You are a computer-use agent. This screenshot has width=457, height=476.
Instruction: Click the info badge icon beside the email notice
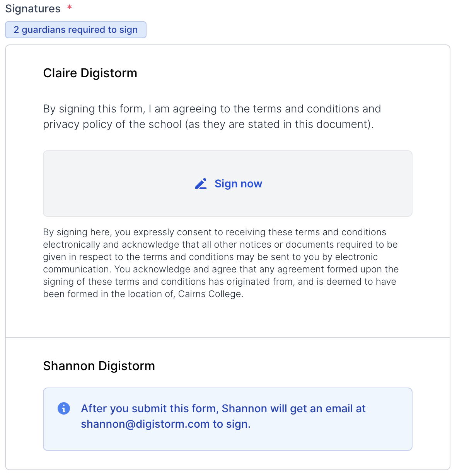point(64,408)
